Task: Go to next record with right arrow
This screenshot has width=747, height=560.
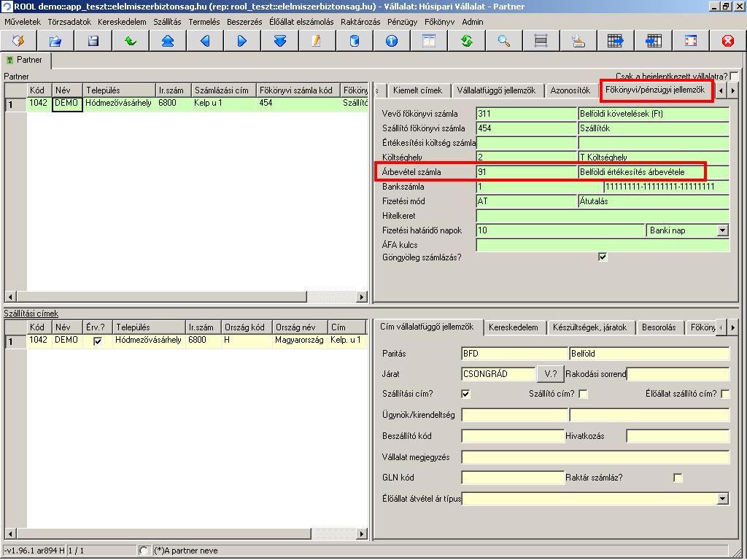Action: (242, 41)
